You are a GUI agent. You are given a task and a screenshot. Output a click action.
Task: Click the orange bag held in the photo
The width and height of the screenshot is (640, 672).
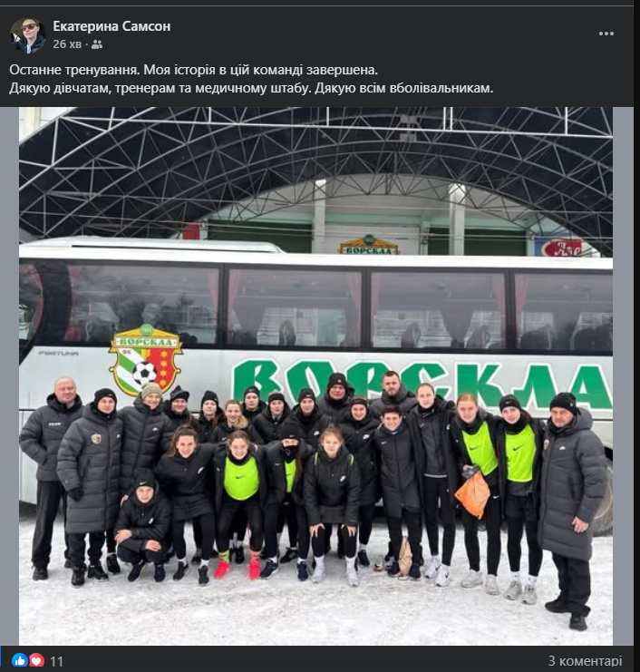pyautogui.click(x=472, y=493)
